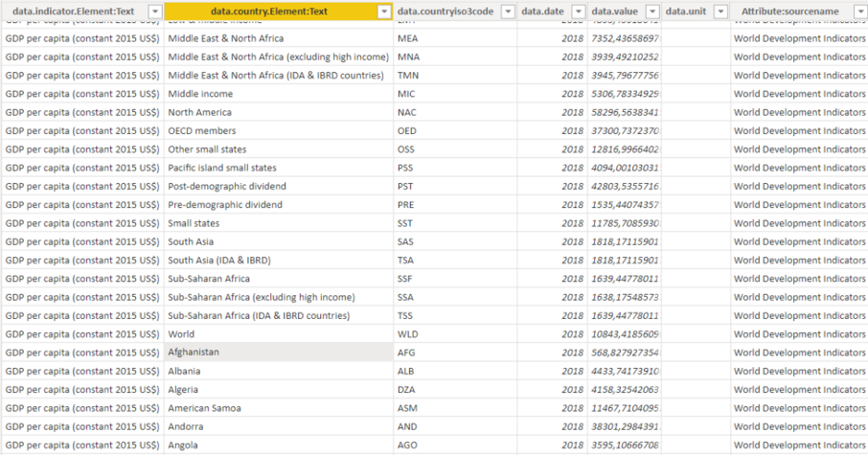The width and height of the screenshot is (868, 456).
Task: Click the American Samoa country cell
Action: click(x=279, y=408)
